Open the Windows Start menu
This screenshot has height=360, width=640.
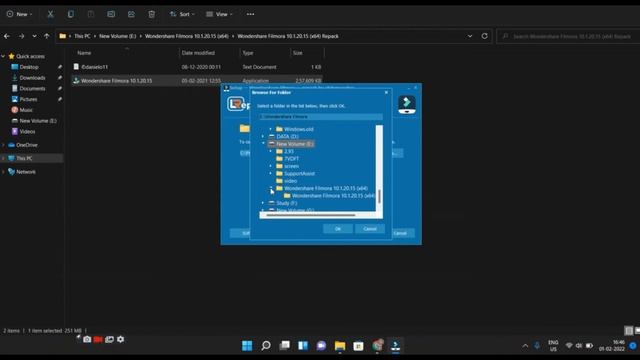click(247, 346)
